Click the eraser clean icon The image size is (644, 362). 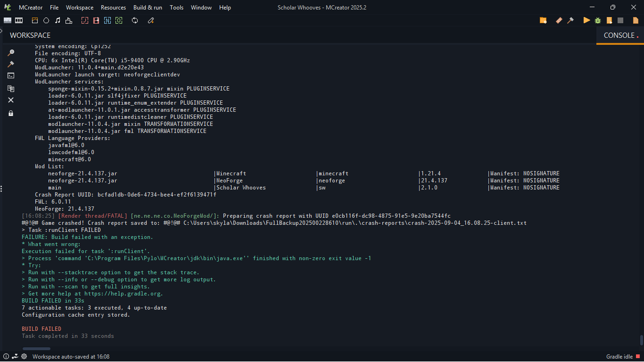click(559, 21)
